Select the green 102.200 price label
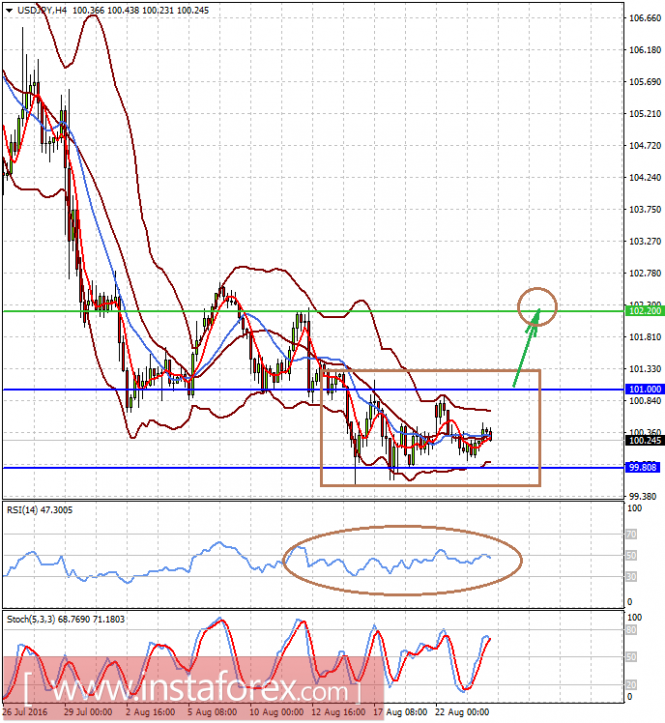665x723 pixels. (x=644, y=311)
